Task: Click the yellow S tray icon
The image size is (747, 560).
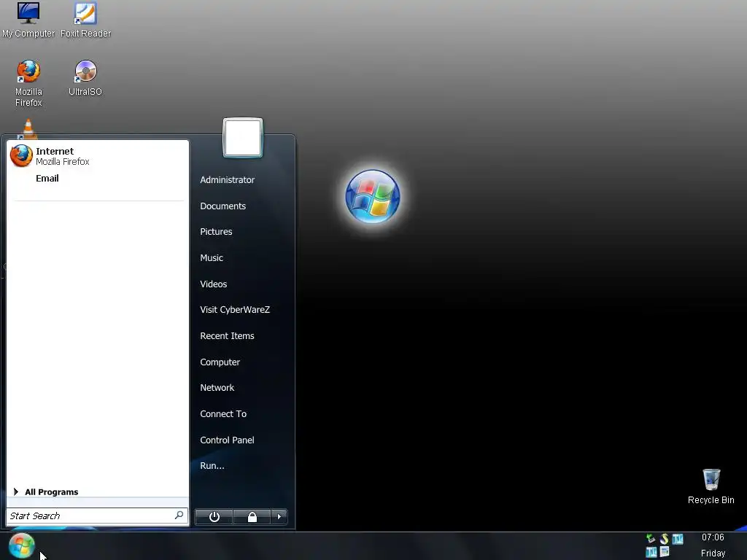Action: point(664,539)
